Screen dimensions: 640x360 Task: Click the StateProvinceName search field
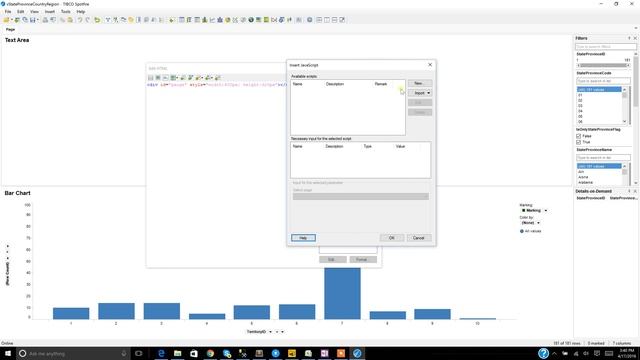pyautogui.click(x=603, y=158)
